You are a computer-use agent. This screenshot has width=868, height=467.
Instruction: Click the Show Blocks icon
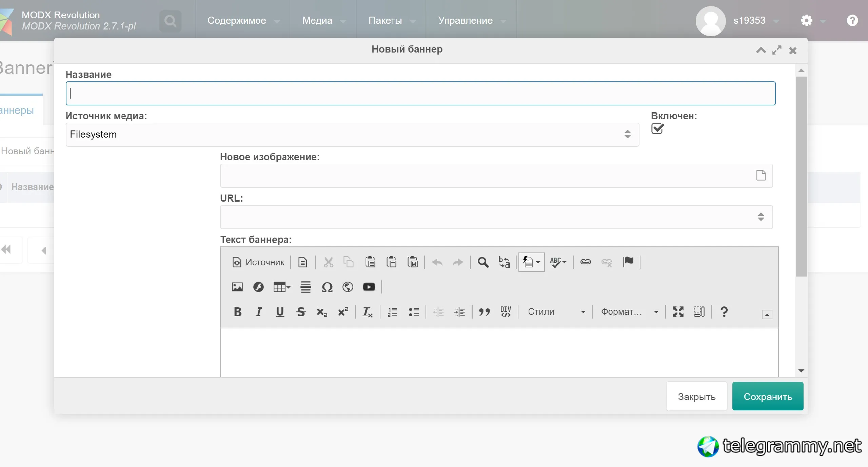699,312
